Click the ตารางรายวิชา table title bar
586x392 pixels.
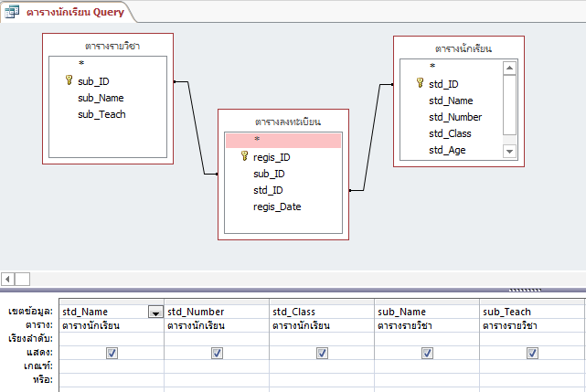click(x=102, y=45)
